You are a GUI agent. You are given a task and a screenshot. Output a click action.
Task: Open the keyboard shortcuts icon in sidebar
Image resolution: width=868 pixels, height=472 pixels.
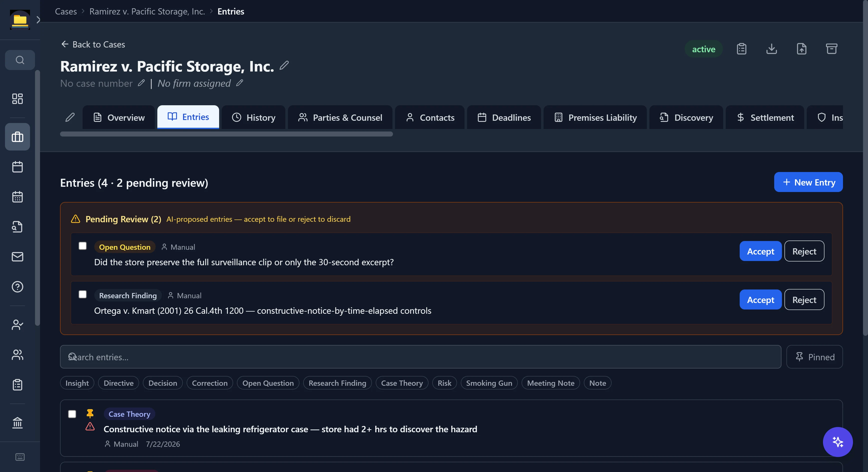(20, 457)
